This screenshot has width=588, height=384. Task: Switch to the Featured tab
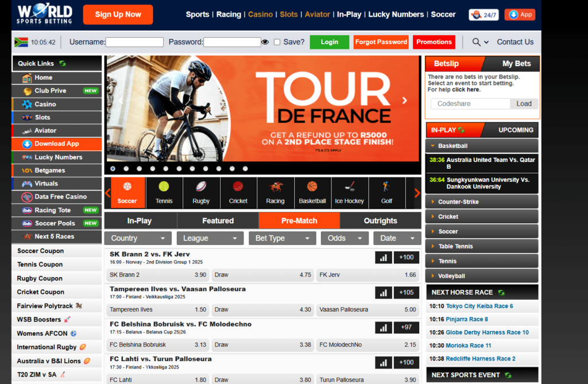[218, 221]
